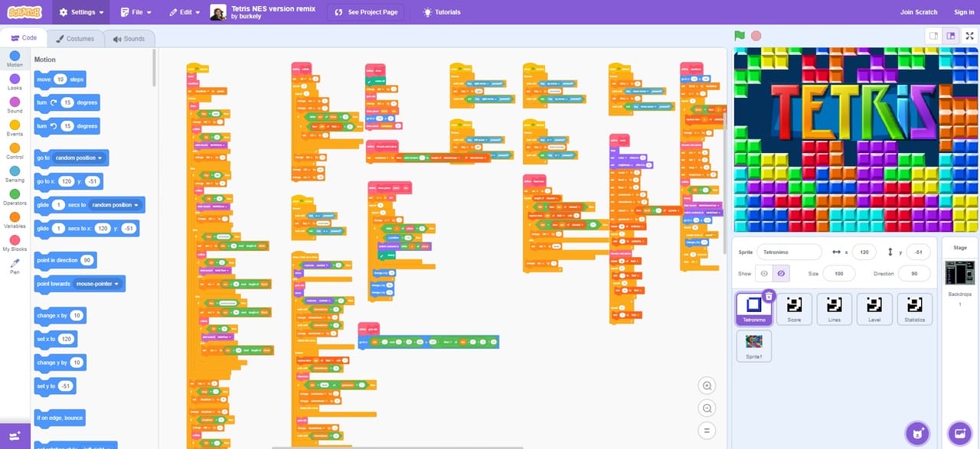Viewport: 980px width, 449px height.
Task: Click the 'change y by 10' block
Action: click(x=60, y=363)
